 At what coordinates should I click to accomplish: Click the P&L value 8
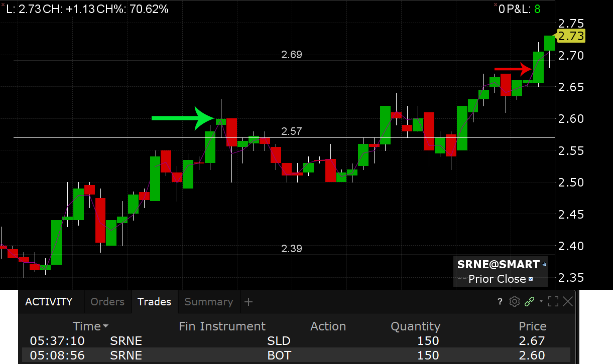pyautogui.click(x=537, y=9)
